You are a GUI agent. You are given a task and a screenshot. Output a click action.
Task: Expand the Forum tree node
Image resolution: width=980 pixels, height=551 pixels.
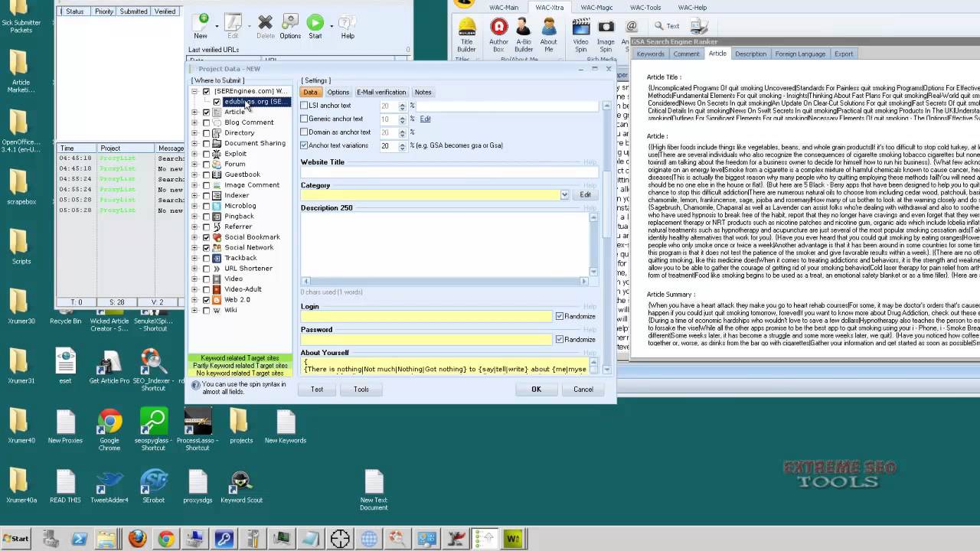click(194, 165)
